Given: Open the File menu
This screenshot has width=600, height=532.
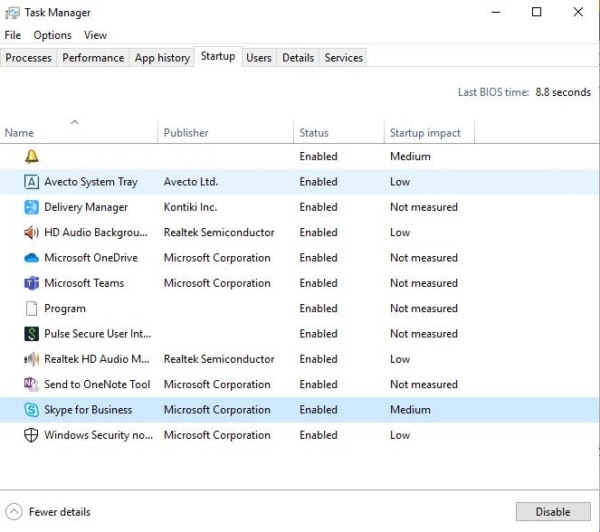Looking at the screenshot, I should [13, 35].
